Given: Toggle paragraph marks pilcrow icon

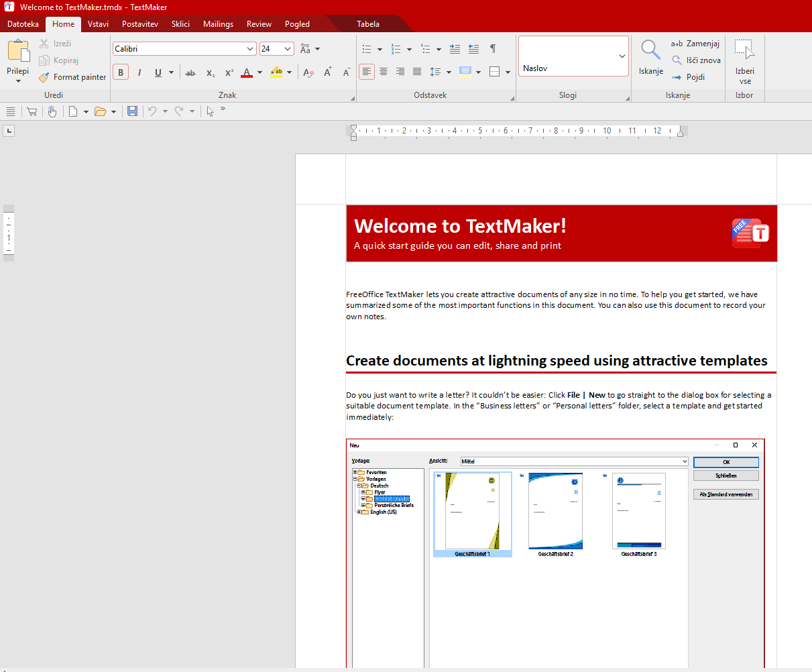Looking at the screenshot, I should pos(493,49).
